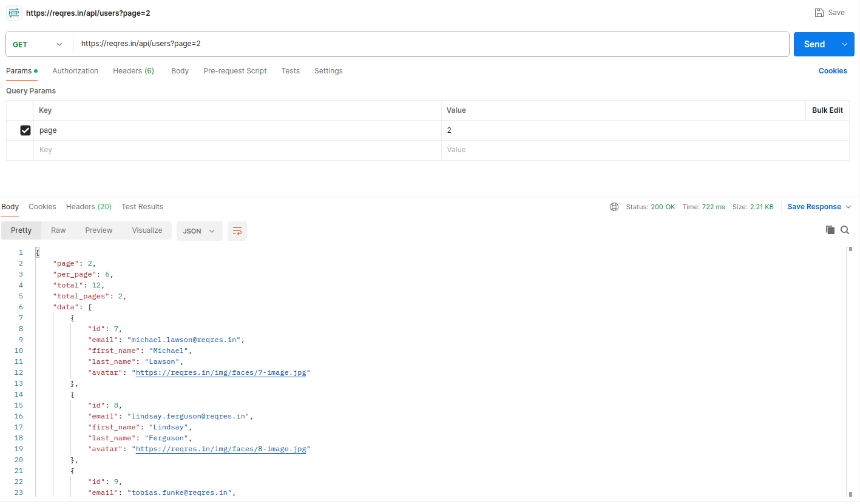Click the avatar URL for user id 7

tap(221, 372)
